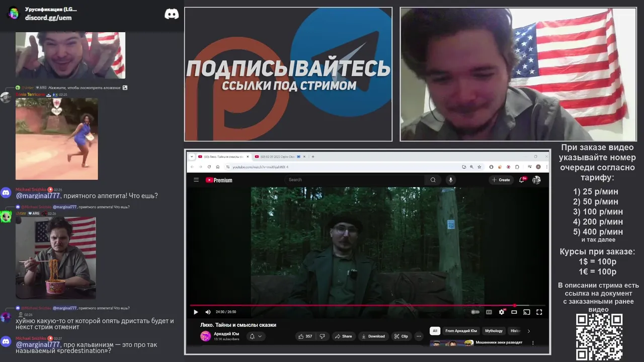
Task: Seek on the red video progress bar
Action: (x=367, y=305)
